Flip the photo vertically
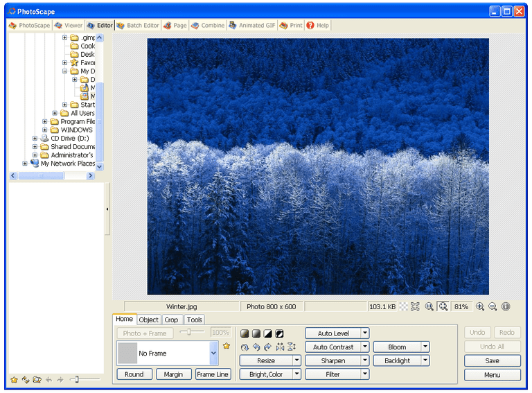This screenshot has width=532, height=393. tap(292, 347)
